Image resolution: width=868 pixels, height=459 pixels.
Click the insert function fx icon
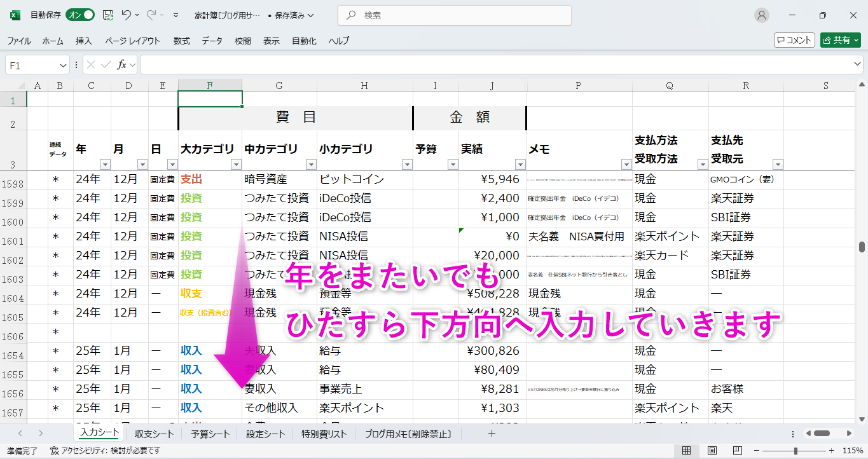[122, 65]
